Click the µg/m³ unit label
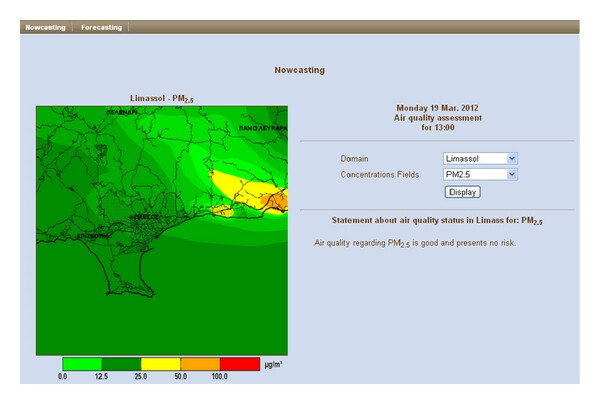 pos(273,364)
